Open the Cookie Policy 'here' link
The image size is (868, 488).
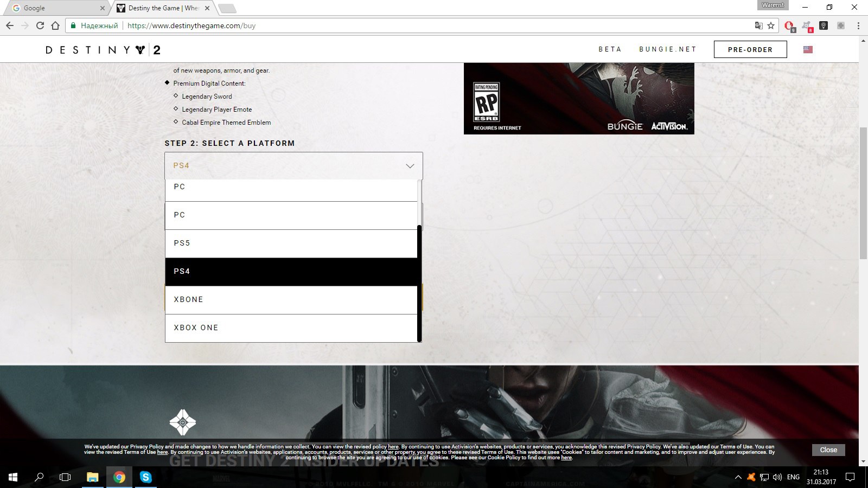pyautogui.click(x=566, y=458)
